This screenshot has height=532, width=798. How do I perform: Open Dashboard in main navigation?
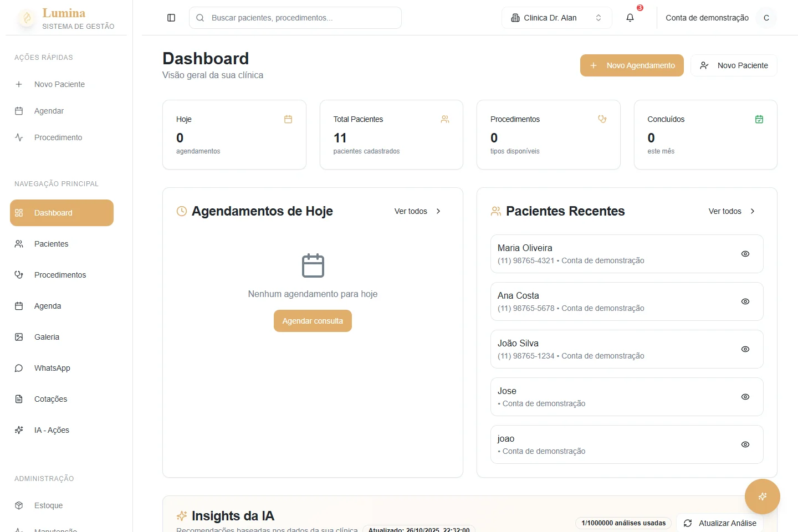[62, 213]
